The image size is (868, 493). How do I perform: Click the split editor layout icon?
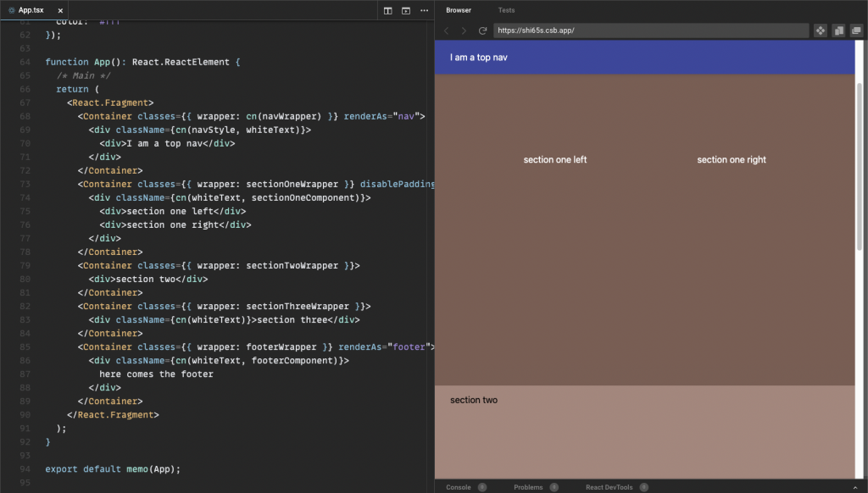(x=388, y=10)
